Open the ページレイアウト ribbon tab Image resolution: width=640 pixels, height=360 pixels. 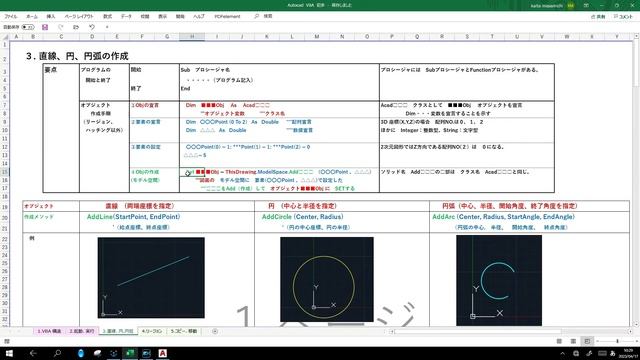tap(79, 16)
